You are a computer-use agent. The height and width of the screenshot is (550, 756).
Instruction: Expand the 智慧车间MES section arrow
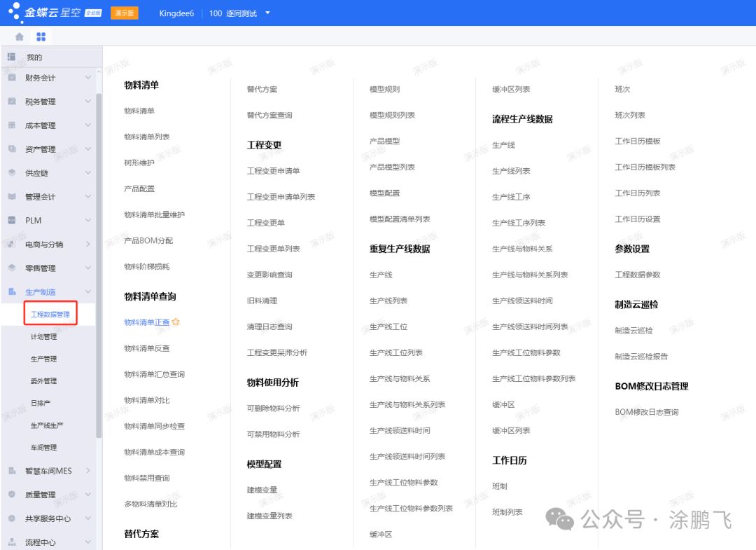coord(88,471)
